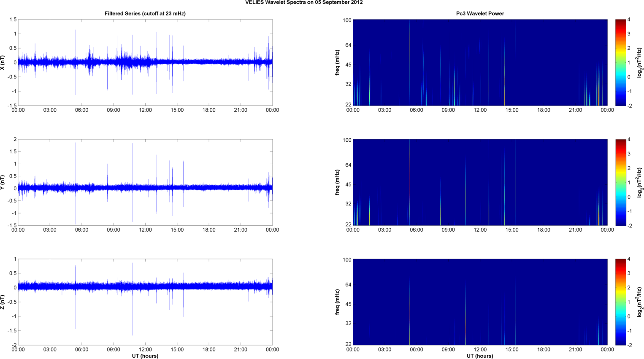Click inside the X component time series plot
This screenshot has width=644, height=359.
point(145,62)
